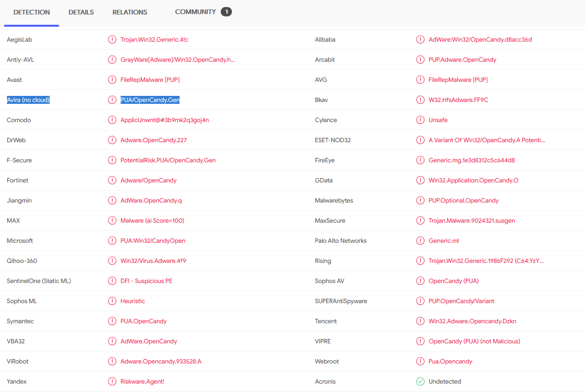Click the alert icon in Microsoft row
585x392 pixels.
coord(112,241)
